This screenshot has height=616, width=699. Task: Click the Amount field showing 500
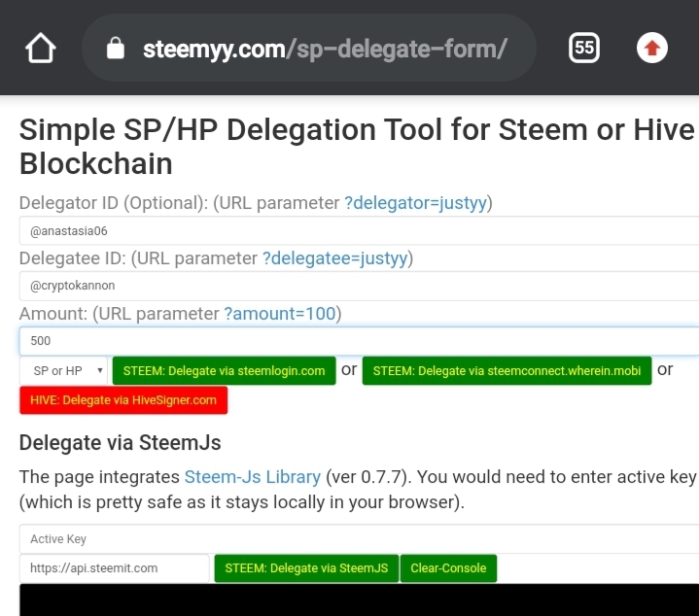359,341
